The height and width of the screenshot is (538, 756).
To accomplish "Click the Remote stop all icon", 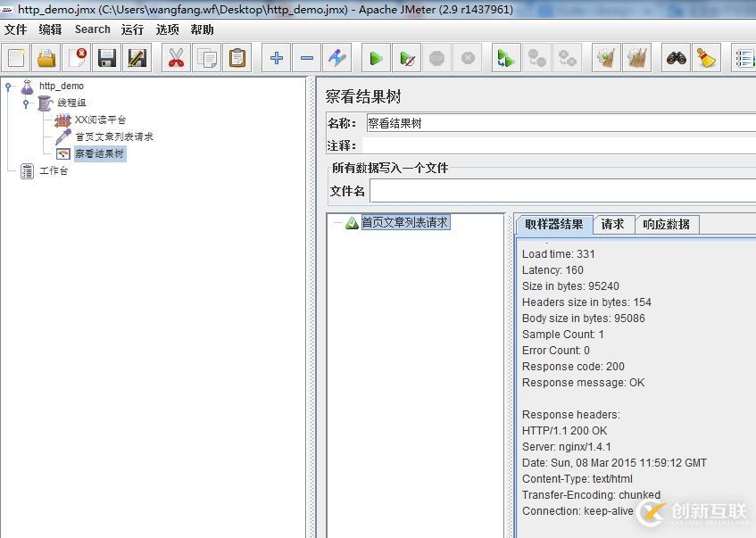I will (536, 58).
